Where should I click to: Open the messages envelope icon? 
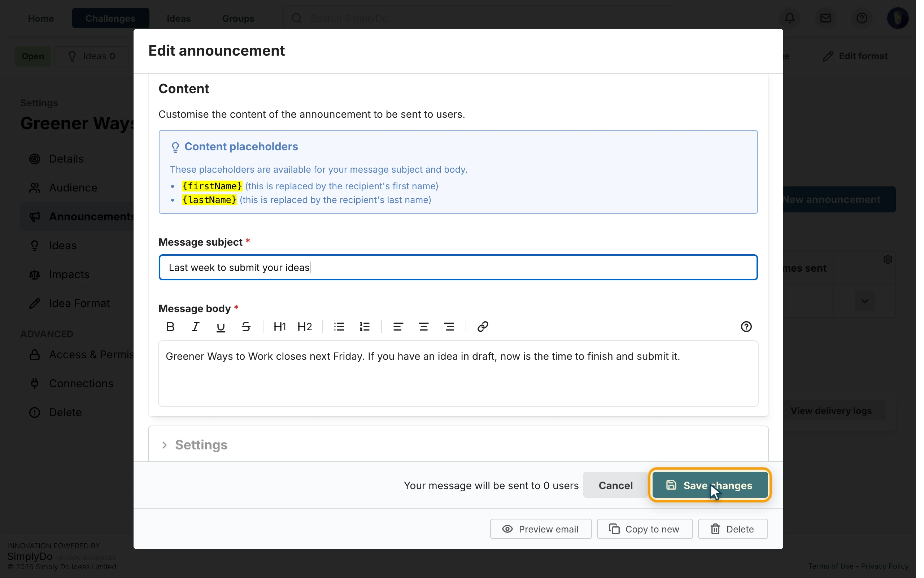(x=825, y=18)
